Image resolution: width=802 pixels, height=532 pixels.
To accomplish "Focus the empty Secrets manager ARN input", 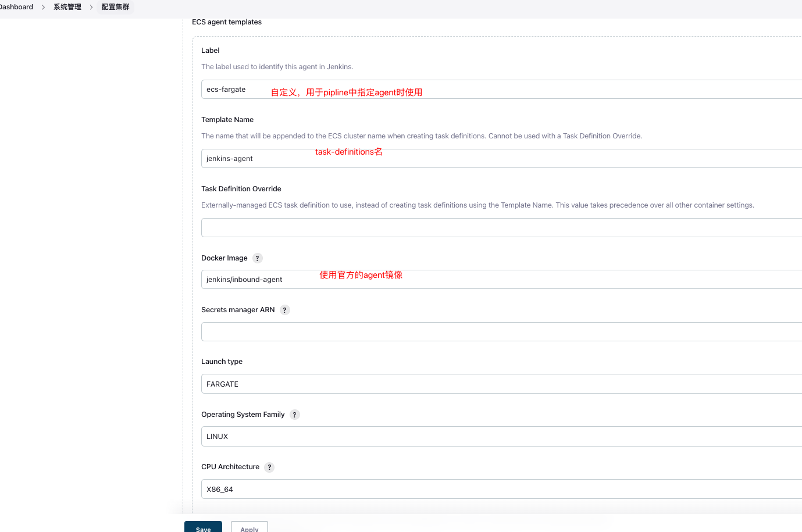I will point(407,331).
